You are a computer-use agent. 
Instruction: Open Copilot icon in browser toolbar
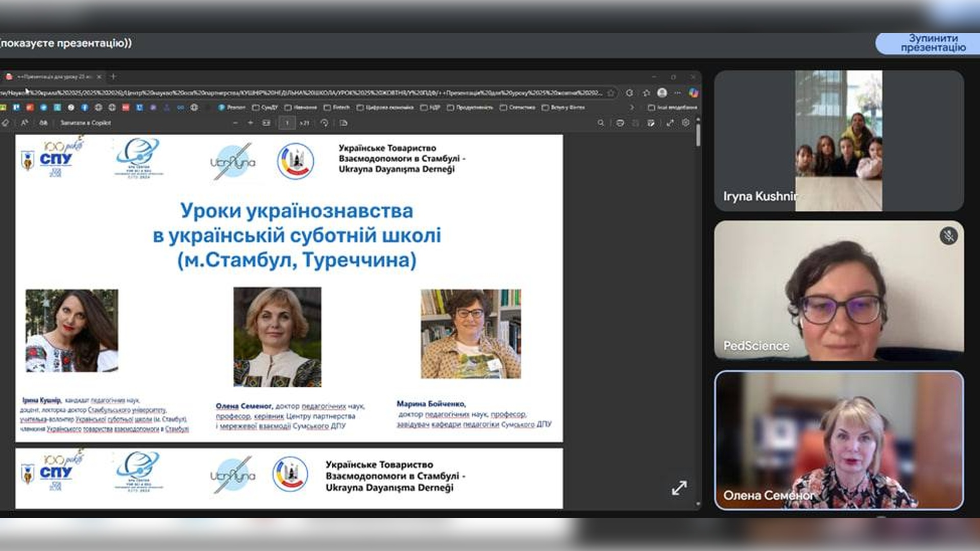[x=693, y=93]
